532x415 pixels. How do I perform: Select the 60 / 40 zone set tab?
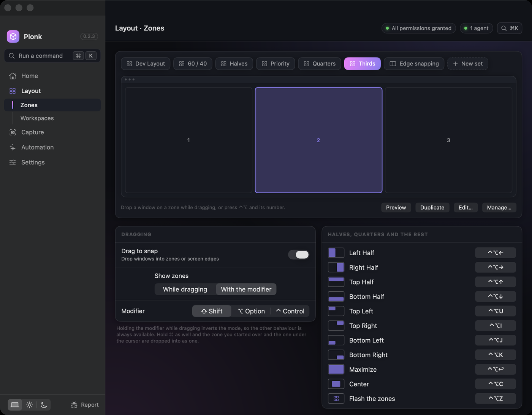[193, 64]
